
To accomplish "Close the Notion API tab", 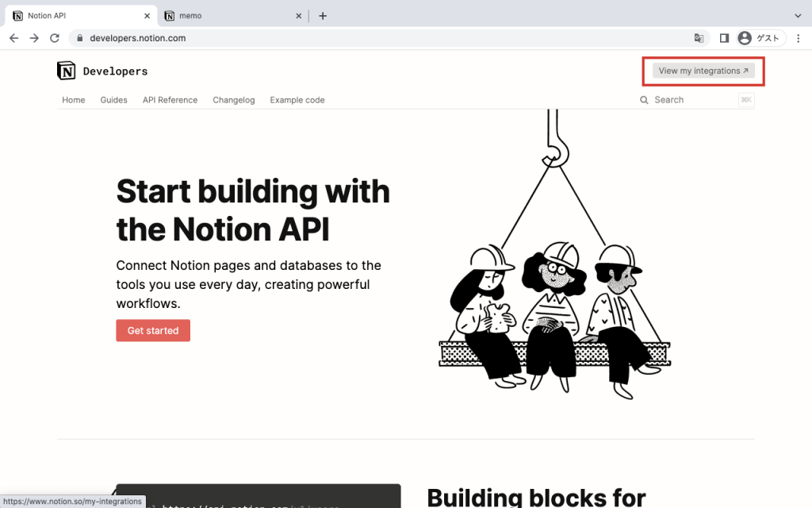I will [x=147, y=16].
